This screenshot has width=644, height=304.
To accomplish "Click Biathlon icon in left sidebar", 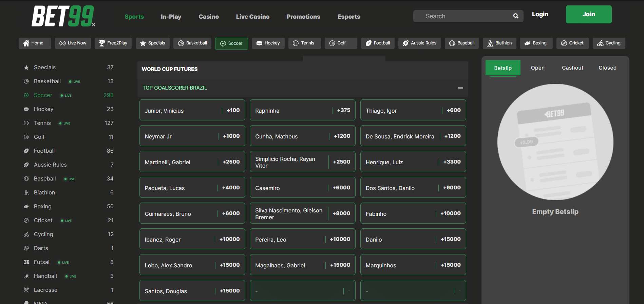I will tap(26, 193).
